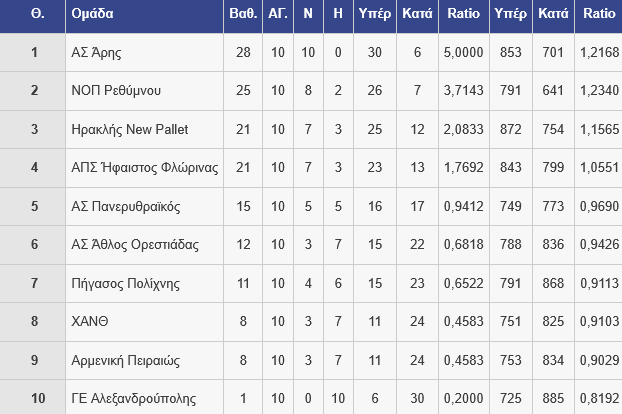Viewport: 622px width, 414px height.
Task: Click the ΑΓ. column header
Action: (279, 15)
